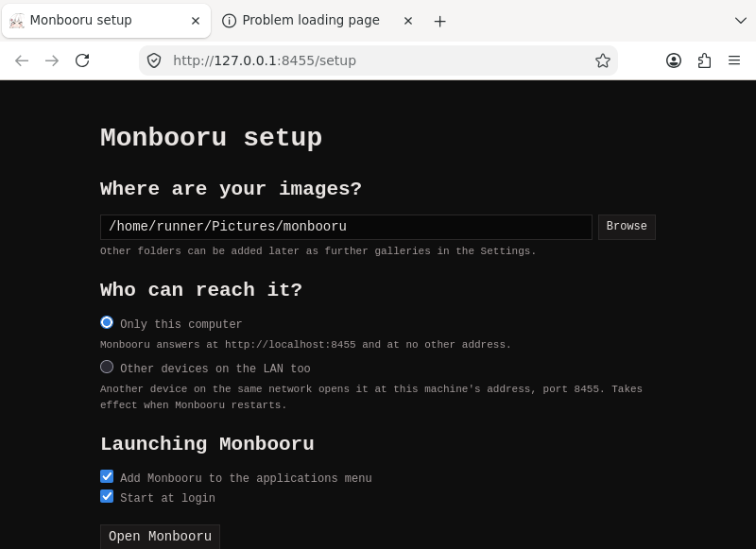Open the Firefox account icon
Viewport: 756px width, 549px height.
click(x=674, y=60)
